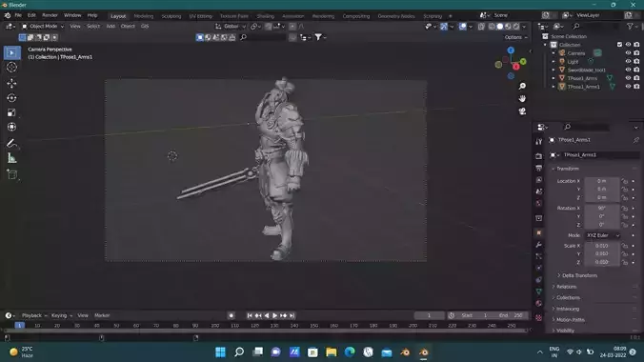The image size is (644, 362).
Task: Click the outliner filter funnel icon
Action: (630, 27)
